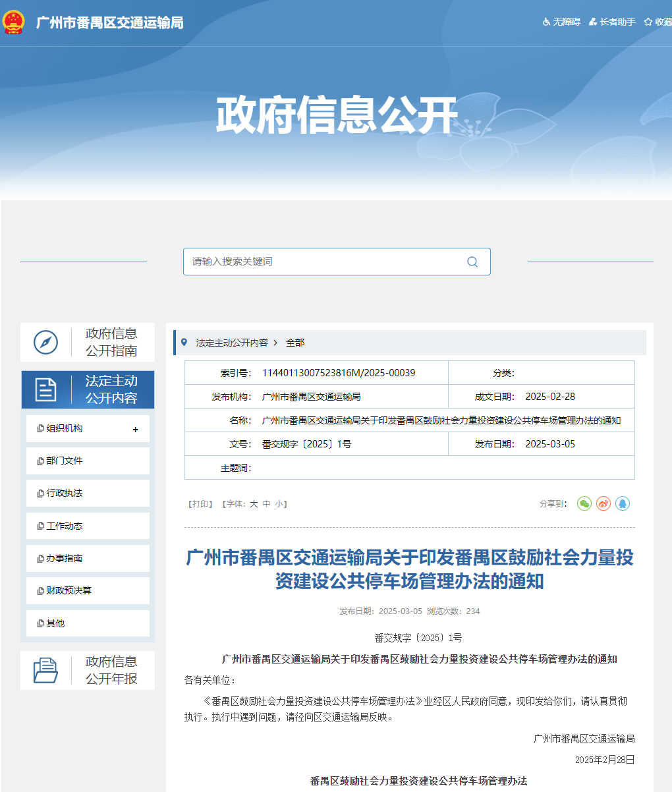Expand the 组织机构 plus sign
Screen dimensions: 672x792
point(135,430)
